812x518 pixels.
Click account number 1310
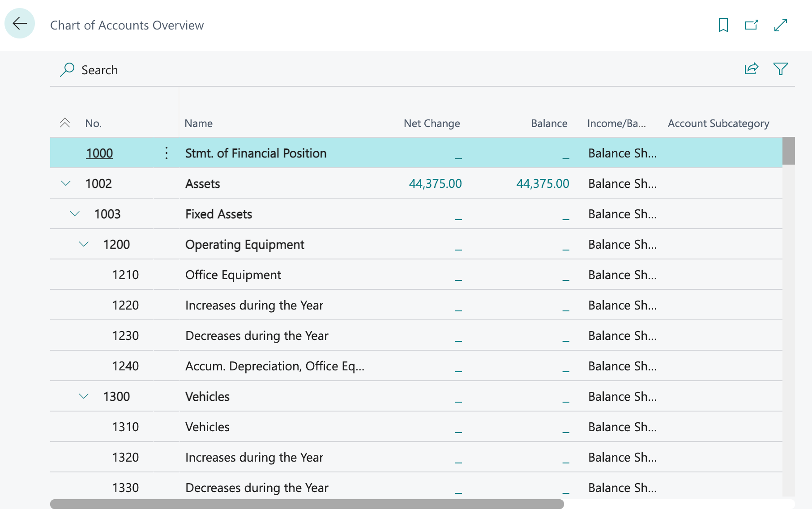[x=125, y=427]
